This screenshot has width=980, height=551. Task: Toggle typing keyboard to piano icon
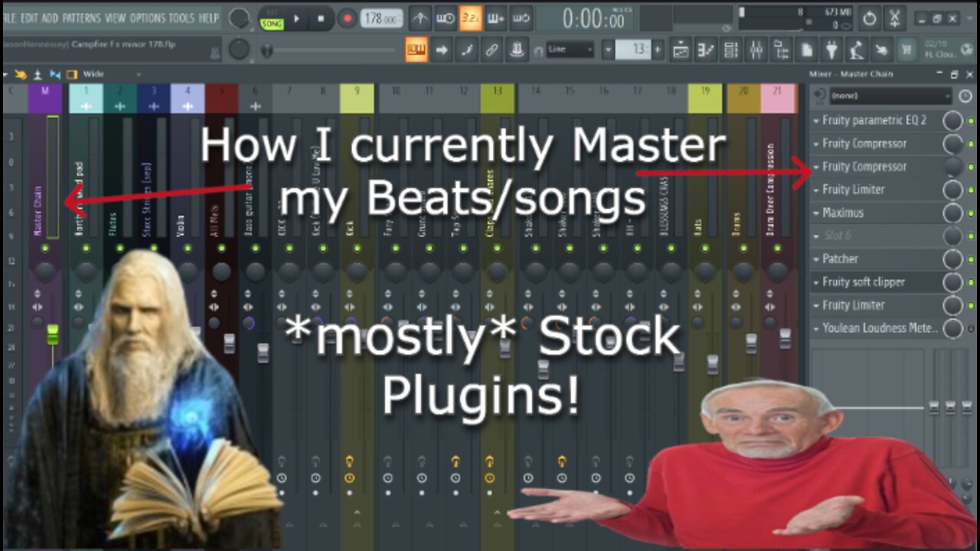click(416, 51)
